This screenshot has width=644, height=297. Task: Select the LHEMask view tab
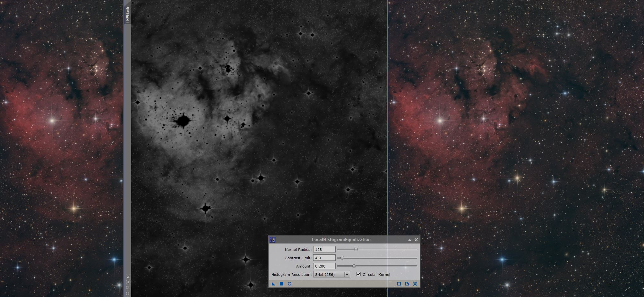(127, 15)
